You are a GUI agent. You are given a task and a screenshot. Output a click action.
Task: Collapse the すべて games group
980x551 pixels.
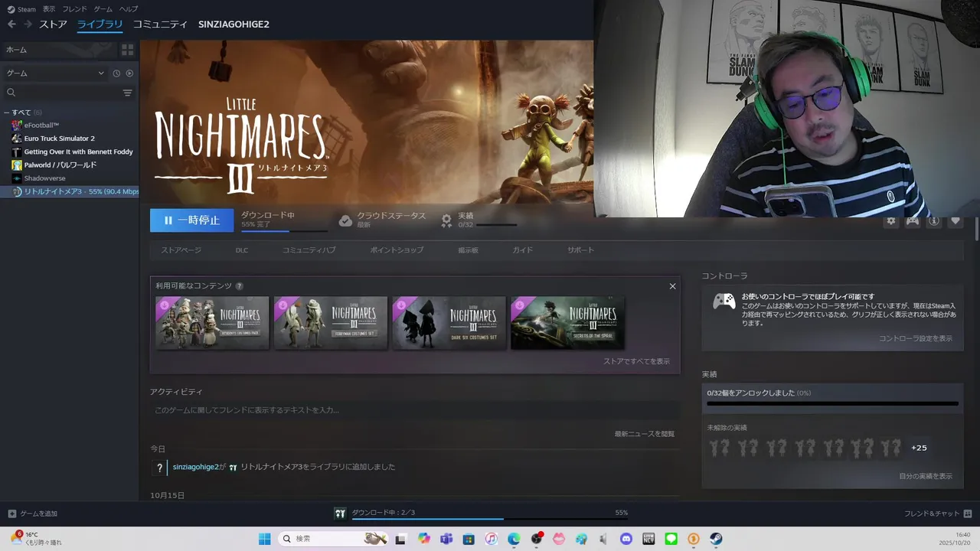pos(7,112)
